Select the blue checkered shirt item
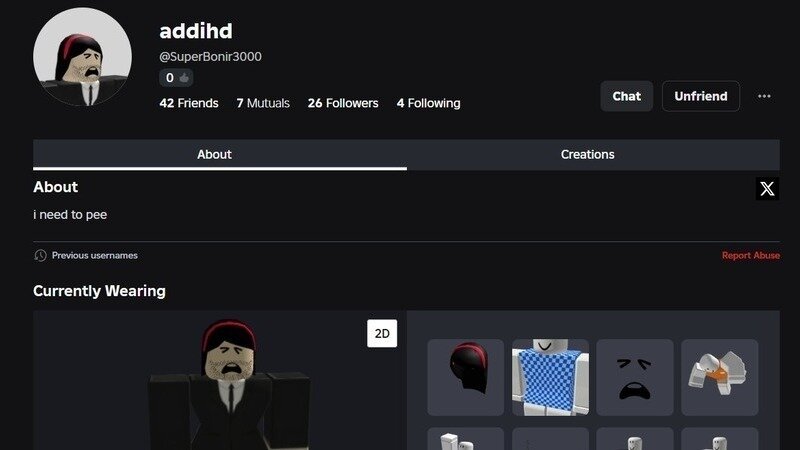 (550, 377)
